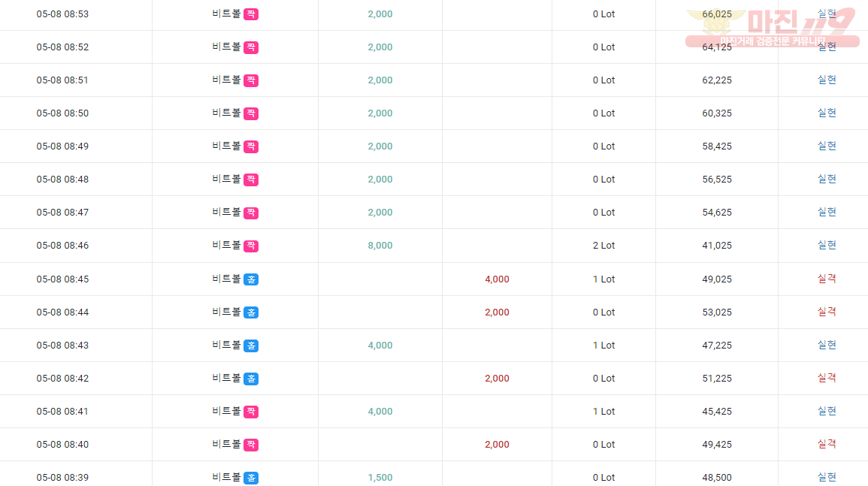Open the 실현 link in the 08:50 row

pos(827,113)
